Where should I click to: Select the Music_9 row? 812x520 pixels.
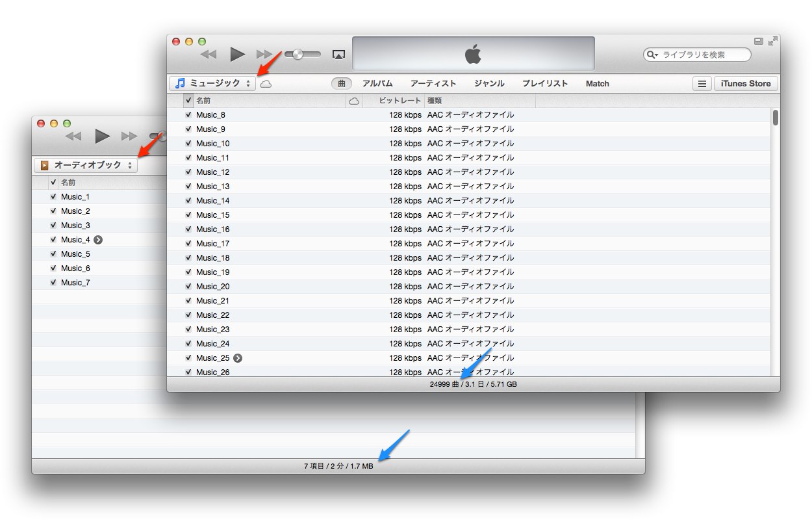pos(468,129)
